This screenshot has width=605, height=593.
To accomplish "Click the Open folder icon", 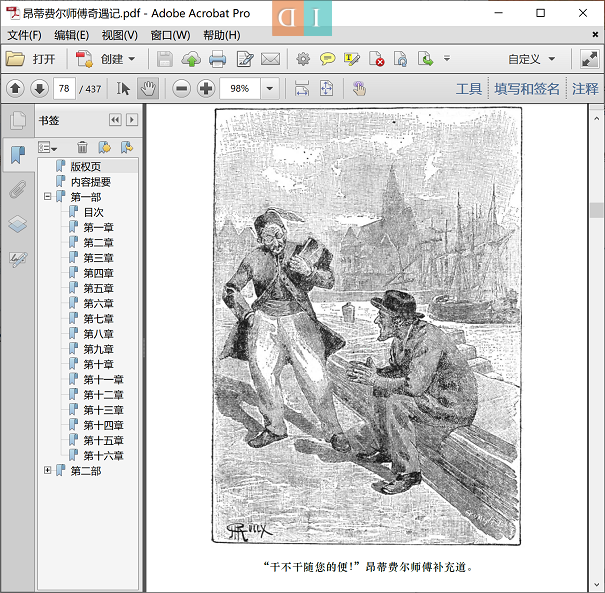I will 15,59.
